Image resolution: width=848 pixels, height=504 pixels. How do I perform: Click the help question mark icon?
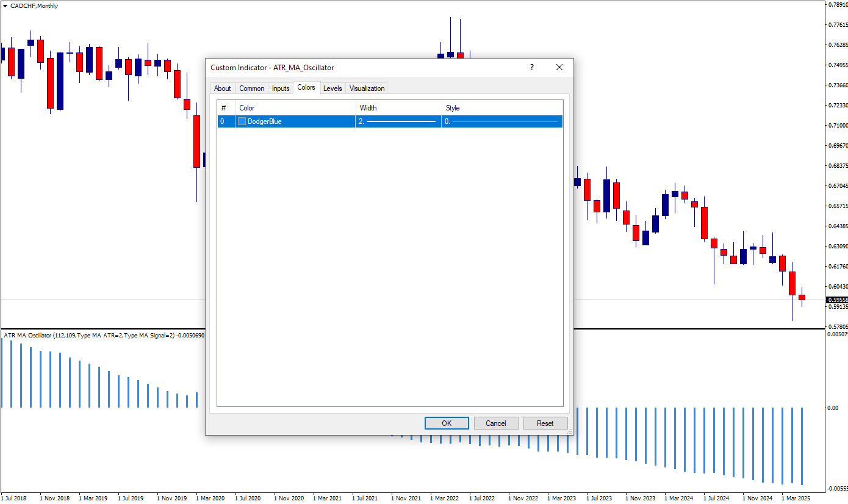tap(531, 68)
